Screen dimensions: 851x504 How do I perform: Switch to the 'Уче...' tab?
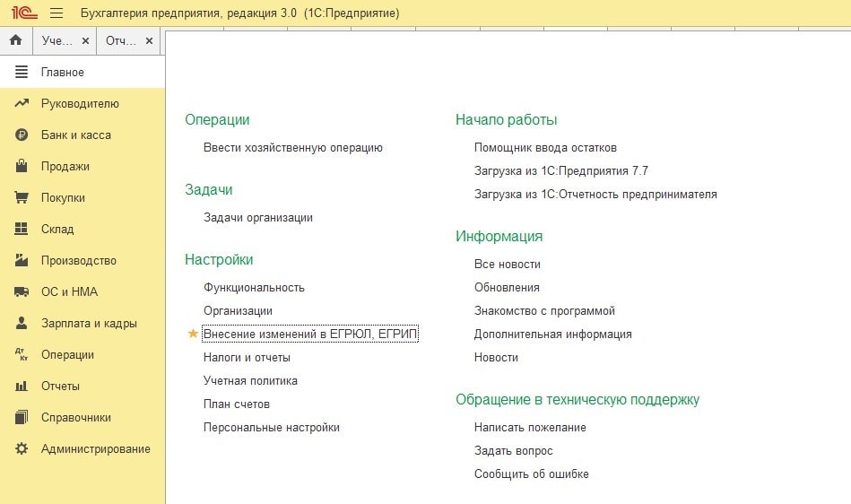pyautogui.click(x=57, y=40)
